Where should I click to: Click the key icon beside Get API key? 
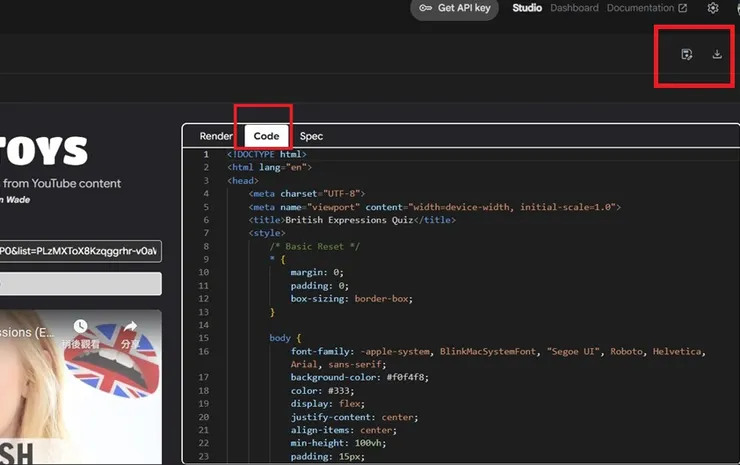pos(425,8)
